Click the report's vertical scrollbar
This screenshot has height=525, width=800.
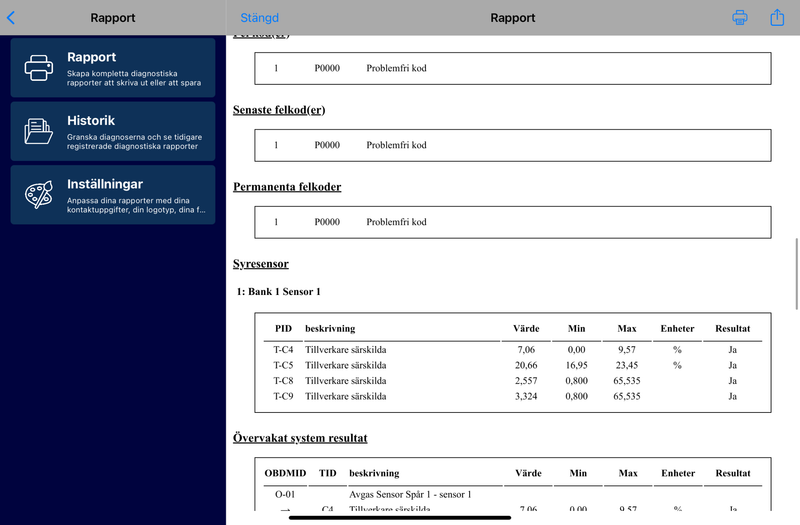pyautogui.click(x=796, y=273)
